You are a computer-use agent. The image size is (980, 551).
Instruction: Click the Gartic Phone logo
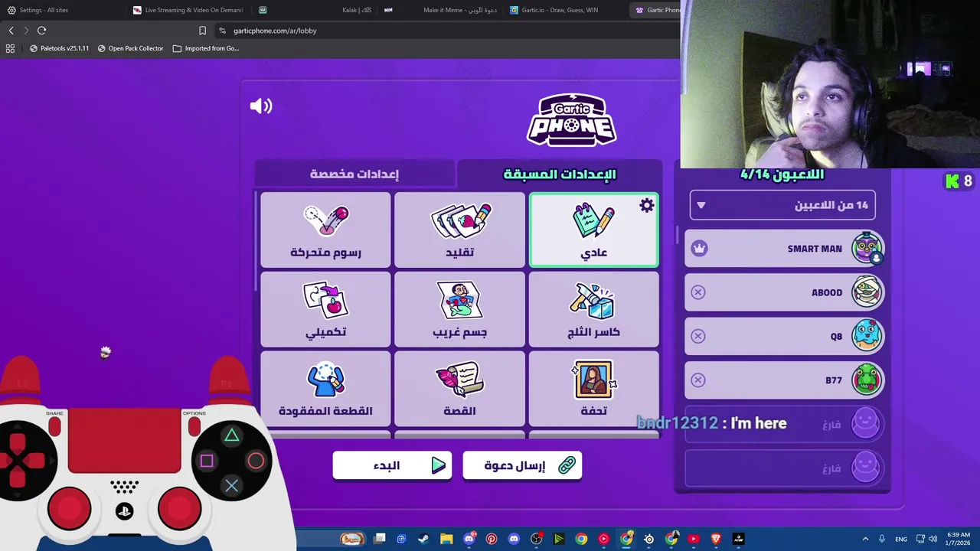click(571, 120)
